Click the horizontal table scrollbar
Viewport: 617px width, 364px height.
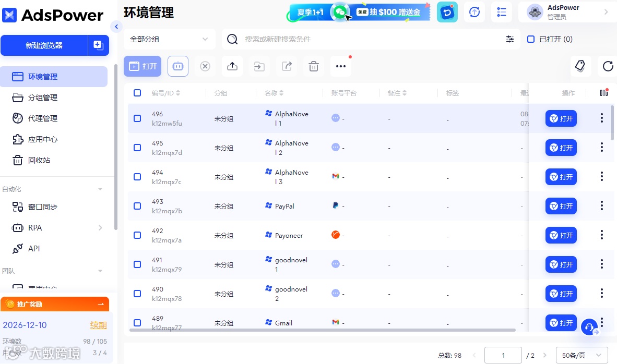322,330
